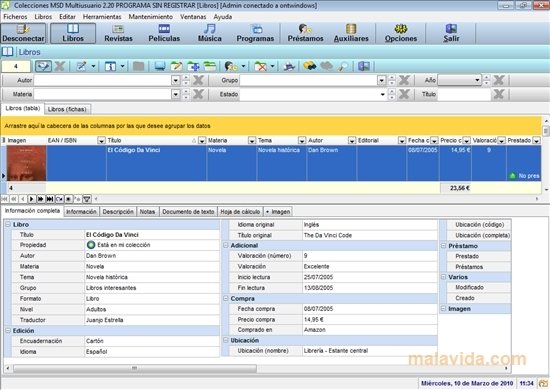Image resolution: width=550 pixels, height=390 pixels.
Task: Open the Autor filter dropdown
Action: (x=176, y=80)
